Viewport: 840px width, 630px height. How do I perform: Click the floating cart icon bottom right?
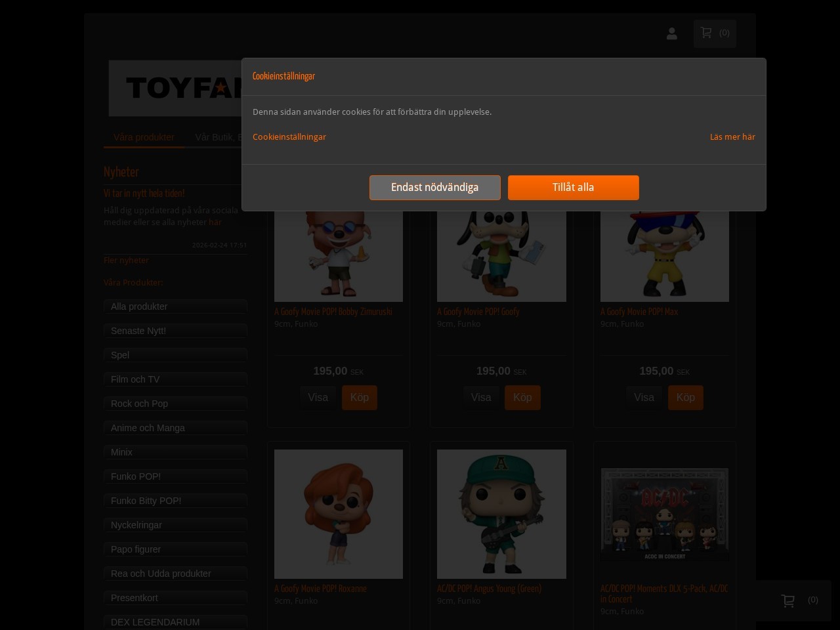(788, 600)
